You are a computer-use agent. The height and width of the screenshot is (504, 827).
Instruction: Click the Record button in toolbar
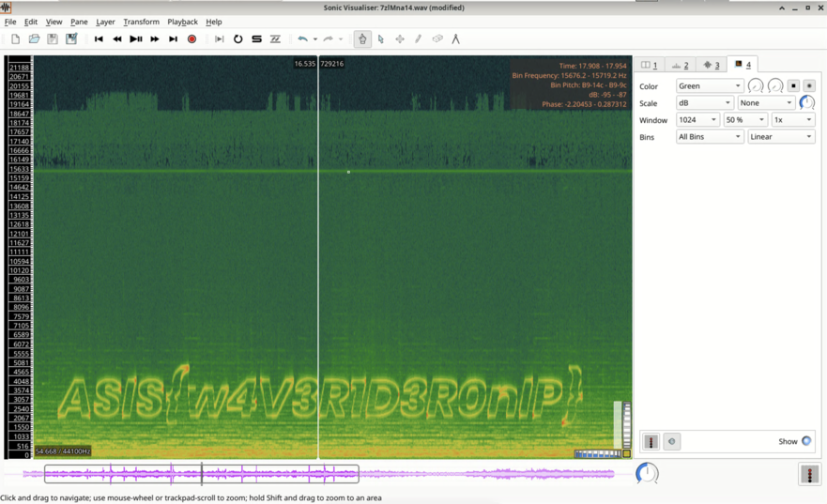[x=191, y=39]
